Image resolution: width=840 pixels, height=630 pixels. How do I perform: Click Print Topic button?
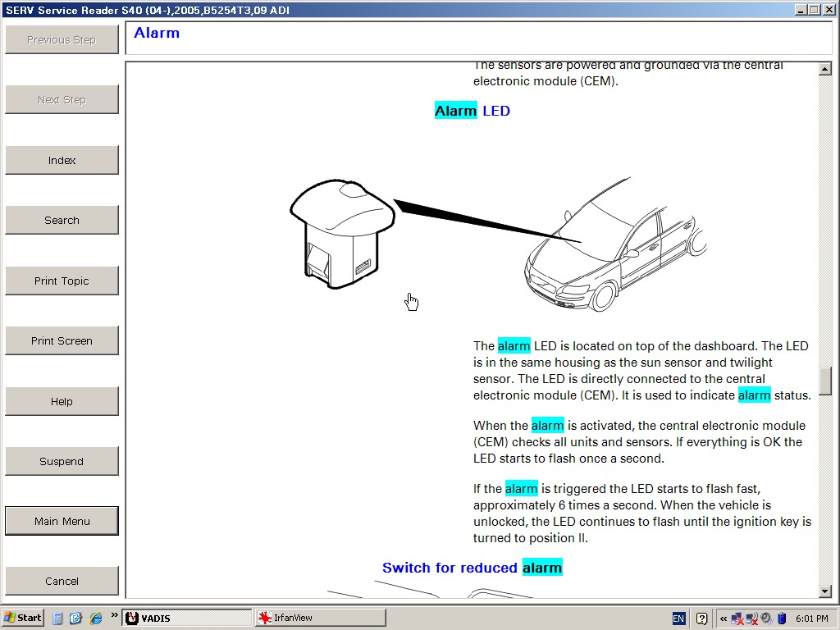62,281
